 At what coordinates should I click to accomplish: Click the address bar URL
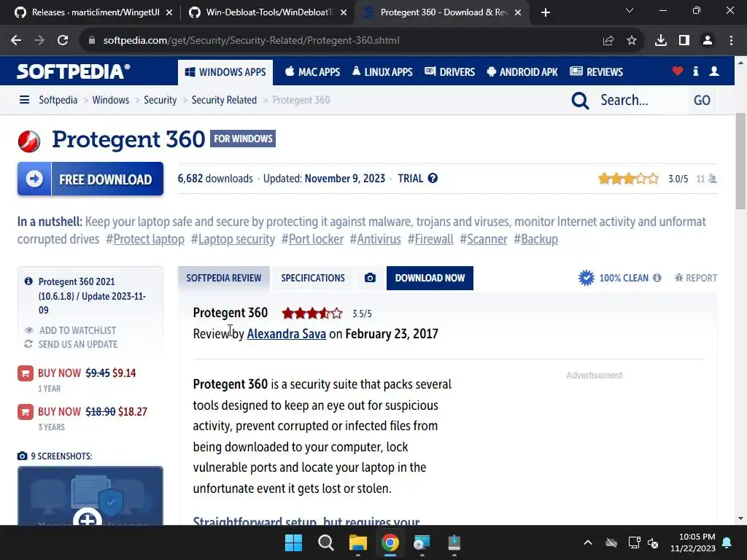pos(251,41)
